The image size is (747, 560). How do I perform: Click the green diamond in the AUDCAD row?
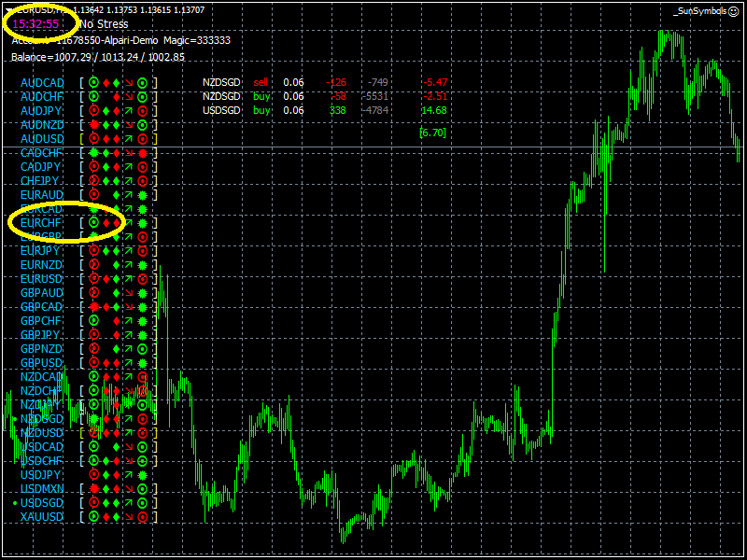tap(116, 83)
